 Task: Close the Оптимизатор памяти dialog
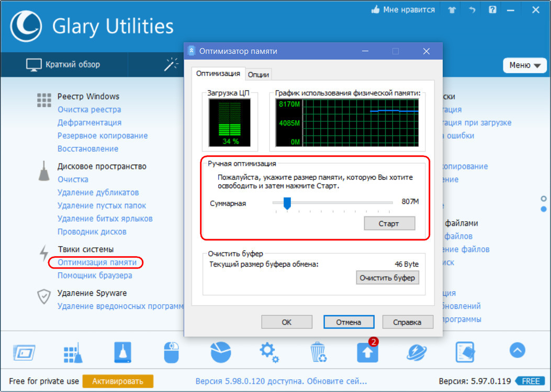426,51
